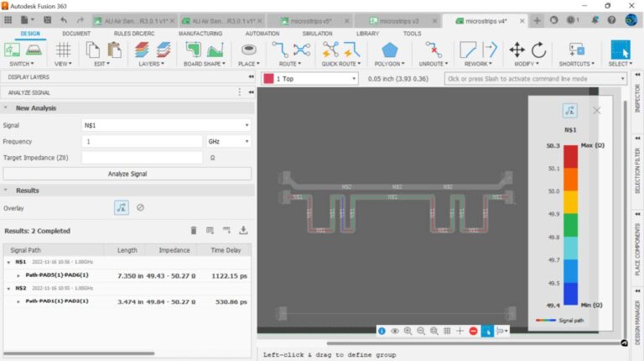Click the Switch to schematic icon

pos(12,50)
